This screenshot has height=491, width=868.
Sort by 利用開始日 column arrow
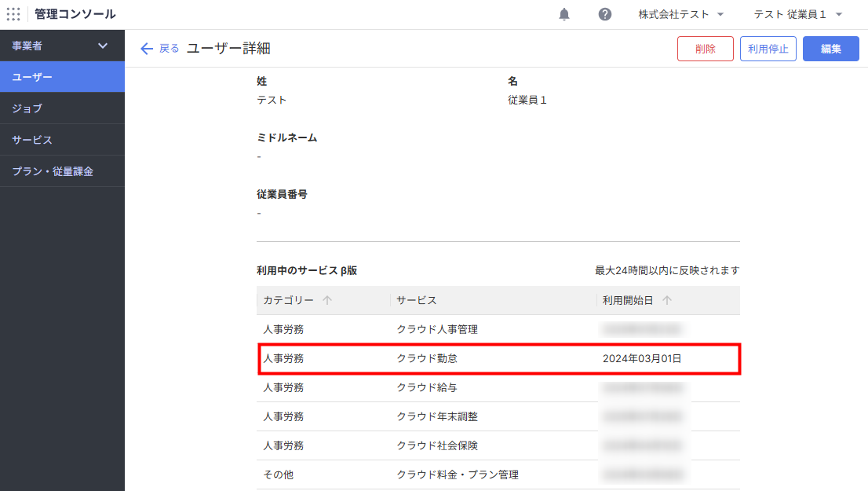click(667, 300)
